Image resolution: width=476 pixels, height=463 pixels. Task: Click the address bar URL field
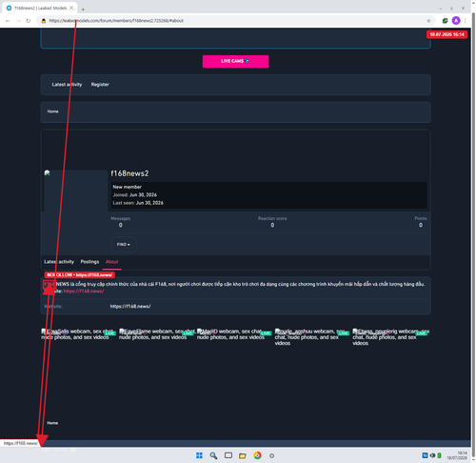235,21
